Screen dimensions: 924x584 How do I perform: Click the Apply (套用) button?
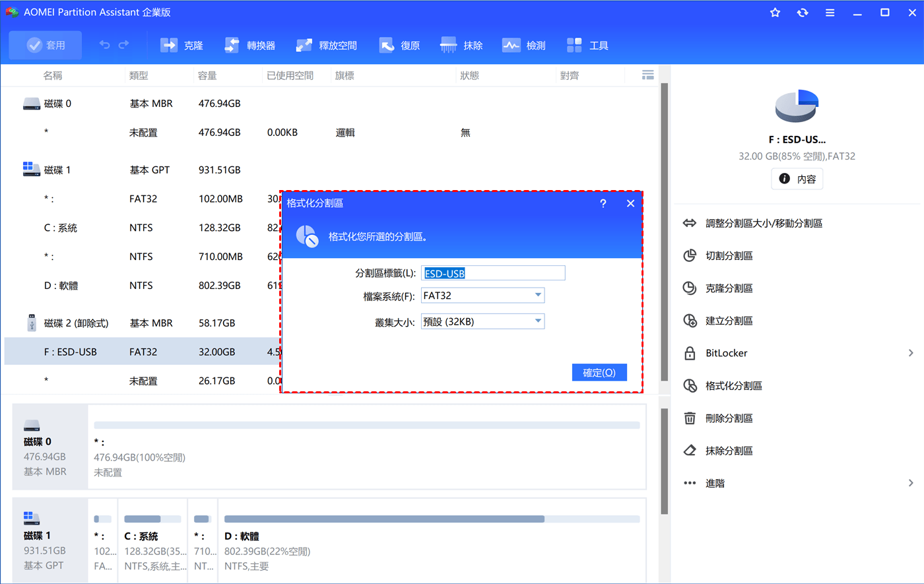[46, 45]
